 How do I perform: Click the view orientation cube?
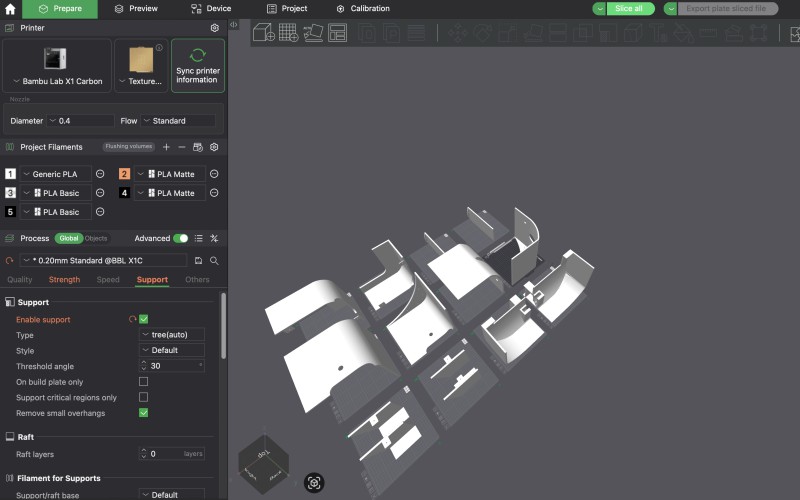click(x=264, y=464)
